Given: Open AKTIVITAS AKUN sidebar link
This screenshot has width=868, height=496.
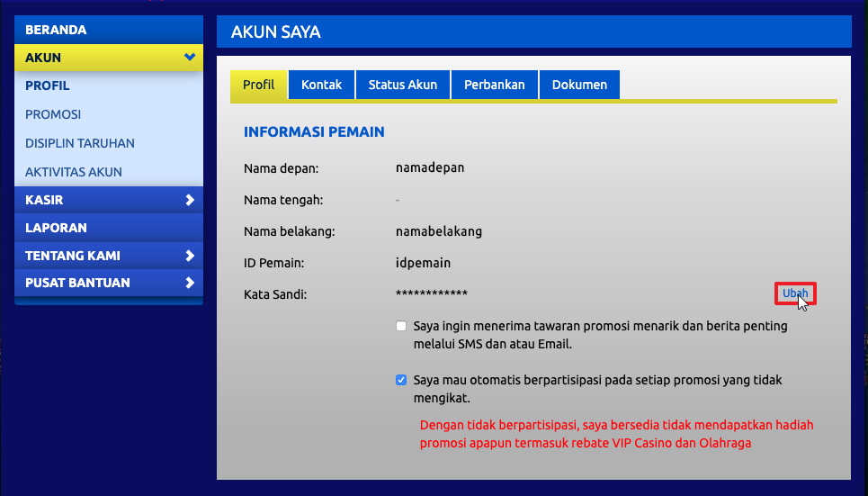Looking at the screenshot, I should [x=74, y=172].
